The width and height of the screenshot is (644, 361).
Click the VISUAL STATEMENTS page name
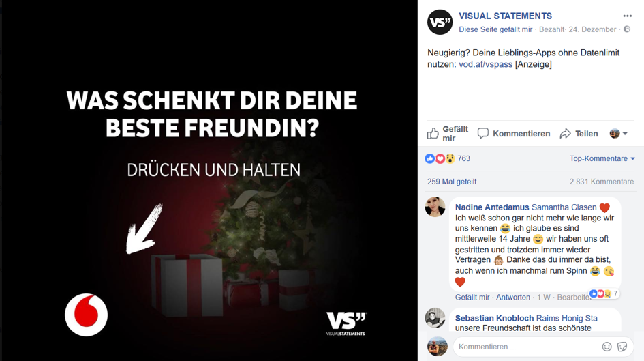(x=505, y=16)
